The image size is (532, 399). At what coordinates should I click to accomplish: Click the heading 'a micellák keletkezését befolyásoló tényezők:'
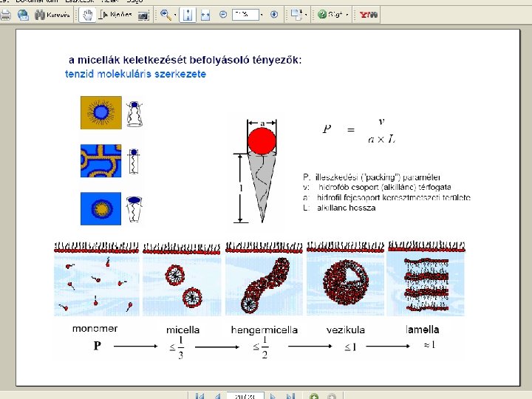pyautogui.click(x=185, y=60)
